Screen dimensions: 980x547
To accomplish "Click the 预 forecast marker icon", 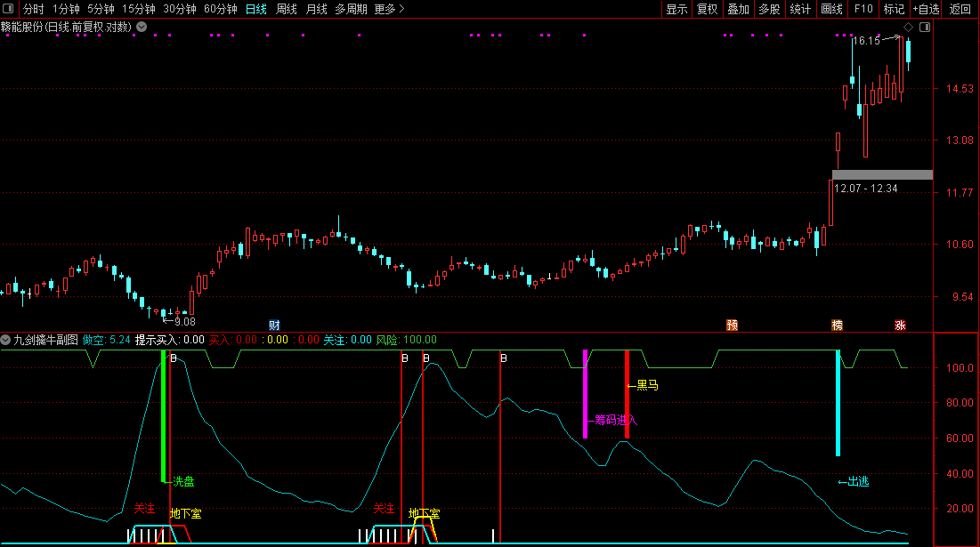I will tap(732, 325).
